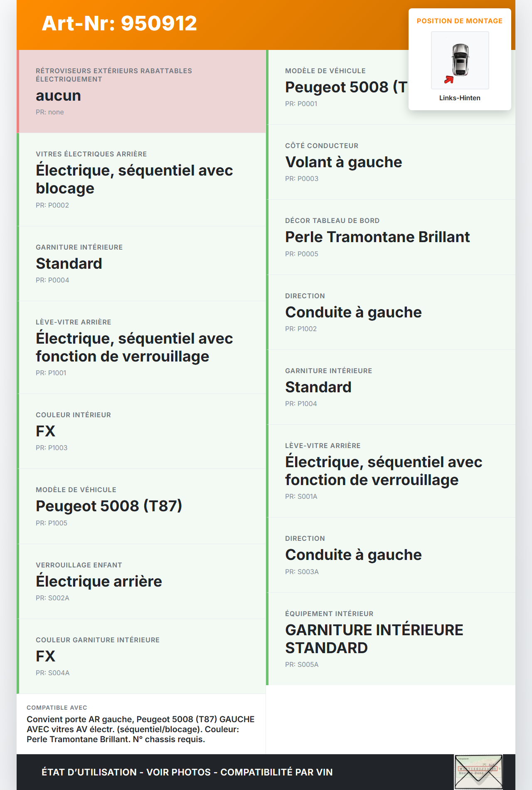Click the top-view car image

(x=460, y=60)
